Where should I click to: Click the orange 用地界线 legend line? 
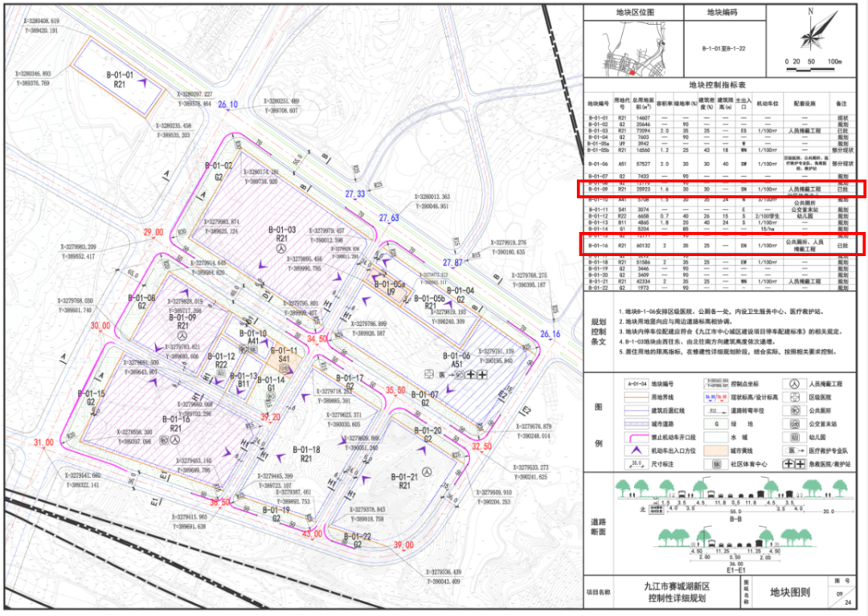coord(636,397)
